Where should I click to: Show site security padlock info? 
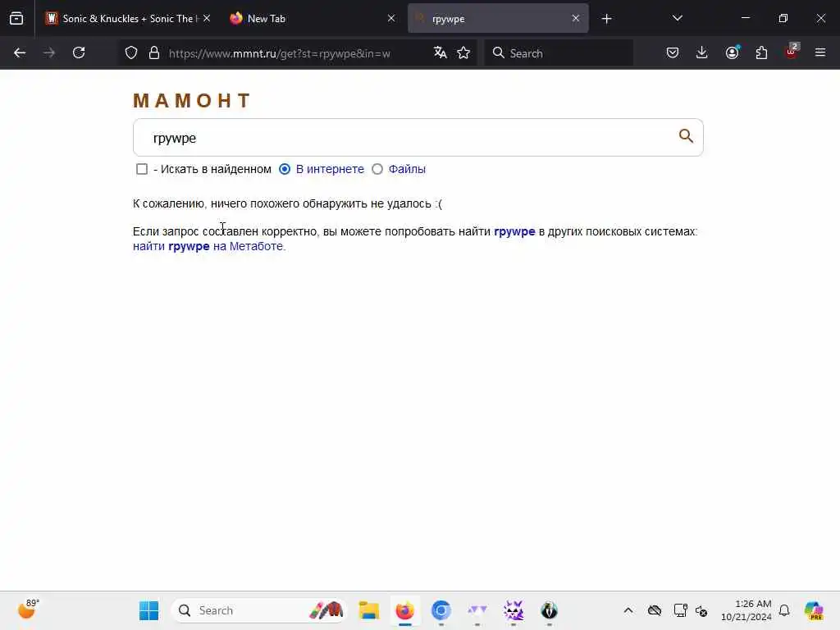[154, 52]
